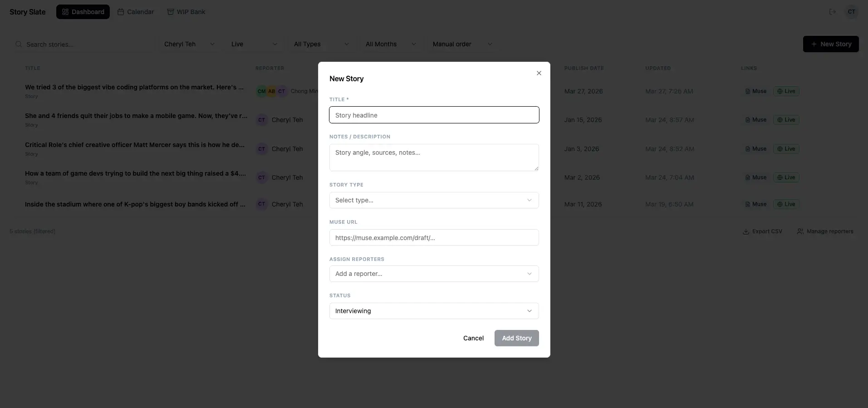
Task: Click the Live badge on first story
Action: (x=786, y=91)
